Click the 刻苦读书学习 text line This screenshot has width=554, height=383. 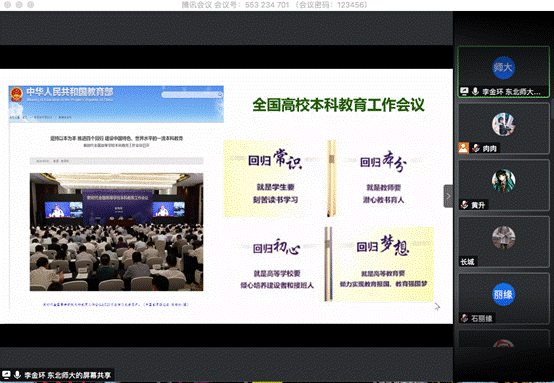[x=276, y=200]
